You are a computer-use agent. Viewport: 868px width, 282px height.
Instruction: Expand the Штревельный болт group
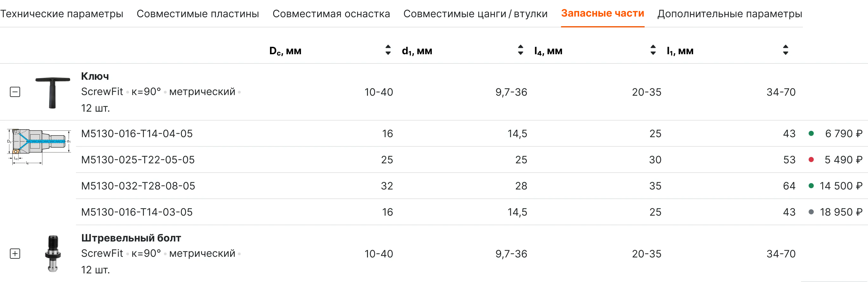coord(15,254)
